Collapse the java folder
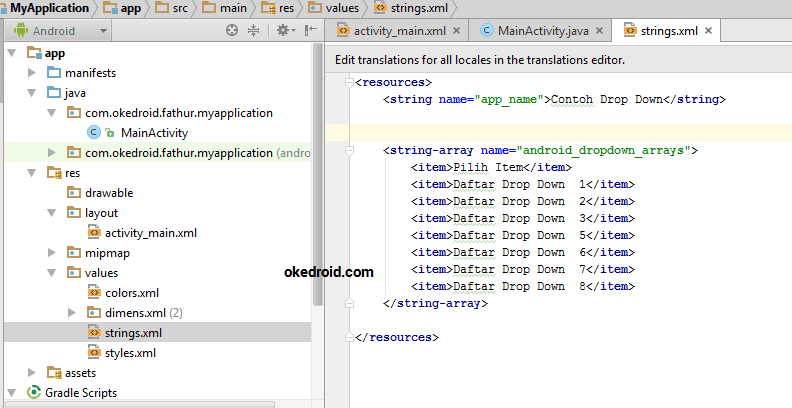Image resolution: width=792 pixels, height=408 pixels. tap(32, 93)
